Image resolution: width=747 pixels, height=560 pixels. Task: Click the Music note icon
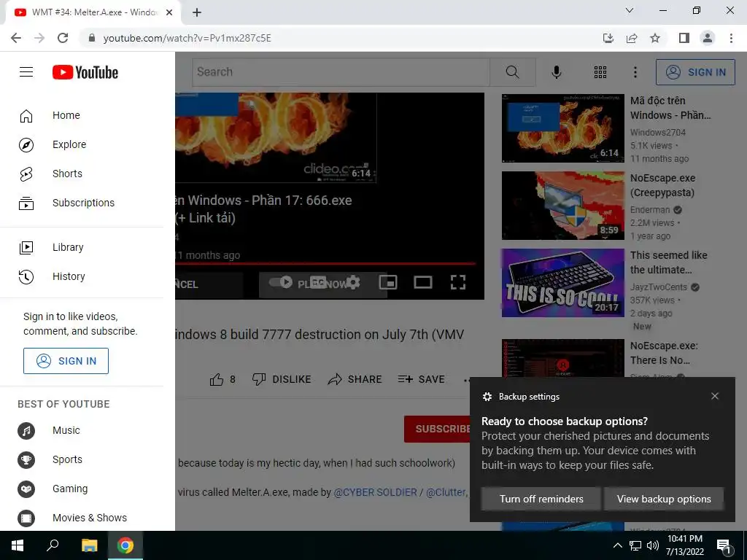[26, 431]
